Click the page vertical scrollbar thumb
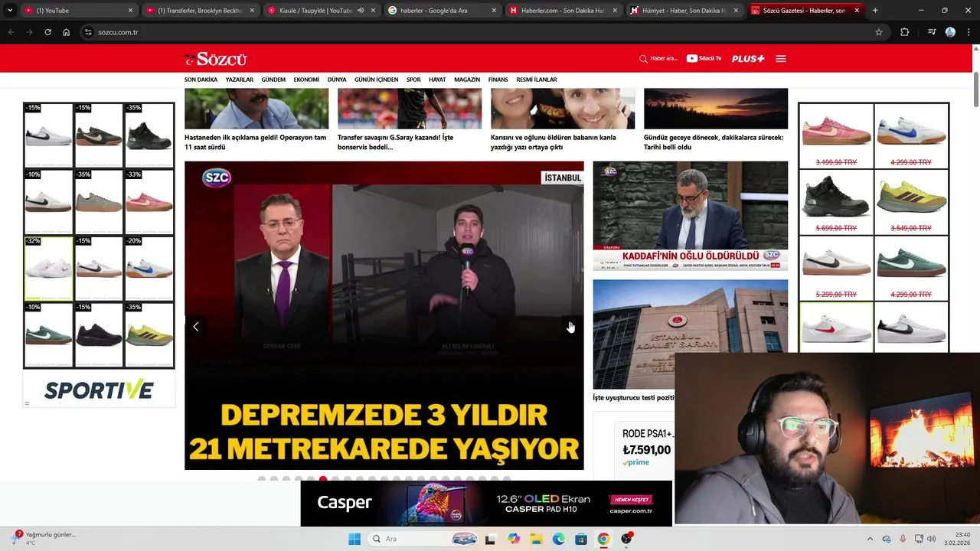The width and height of the screenshot is (980, 551). click(x=975, y=90)
